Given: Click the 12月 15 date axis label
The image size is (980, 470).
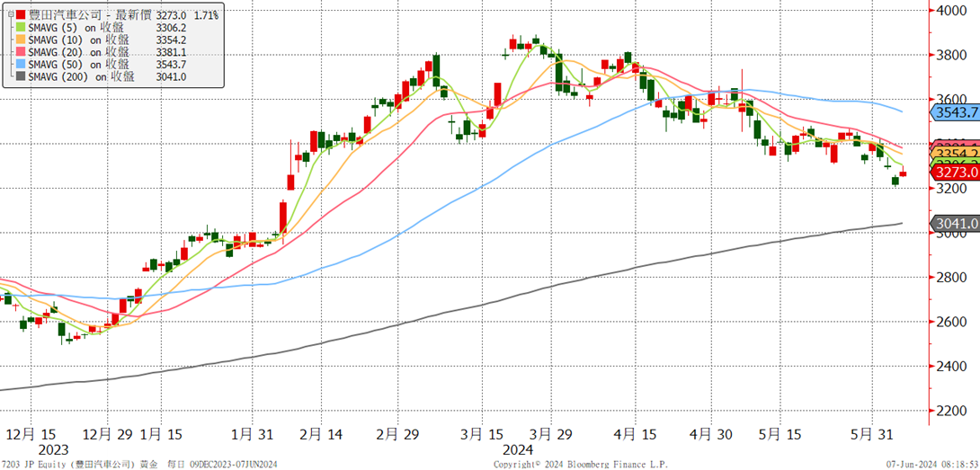Looking at the screenshot, I should coord(30,434).
